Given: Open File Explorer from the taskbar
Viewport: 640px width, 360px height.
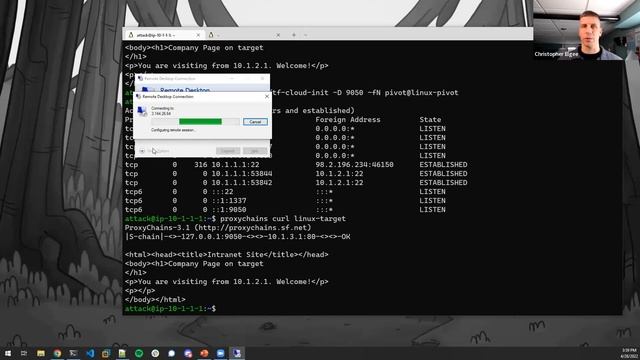Looking at the screenshot, I should pyautogui.click(x=41, y=353).
